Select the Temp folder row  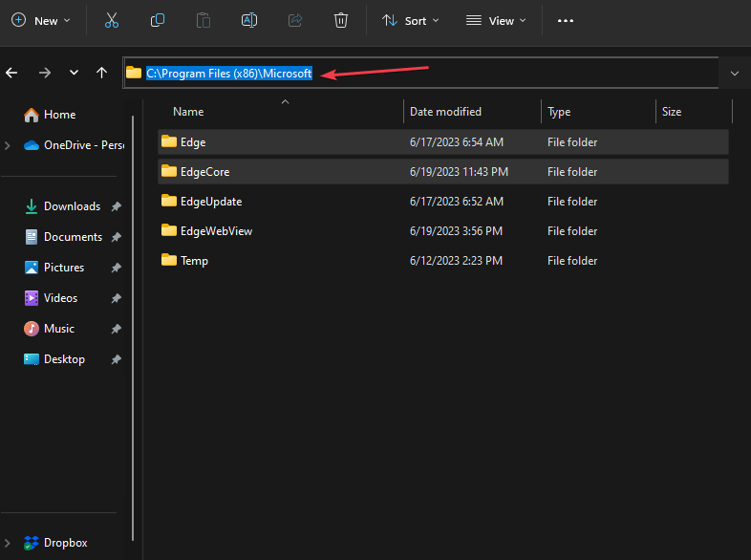click(443, 261)
